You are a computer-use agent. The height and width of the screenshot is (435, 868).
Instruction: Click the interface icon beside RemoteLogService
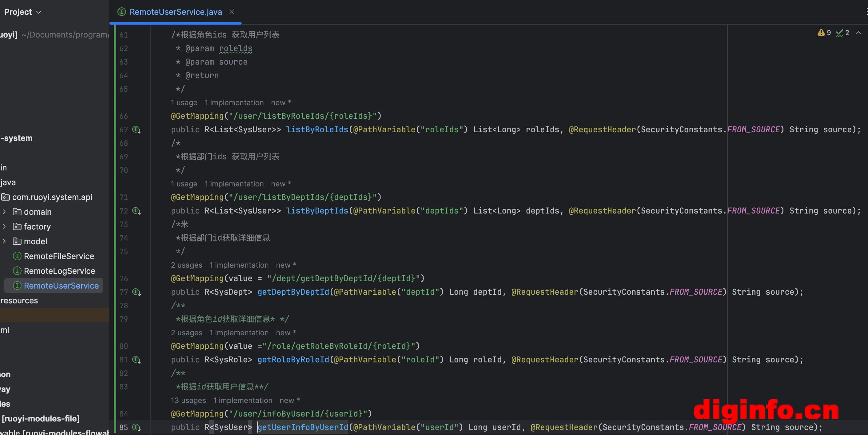tap(17, 271)
